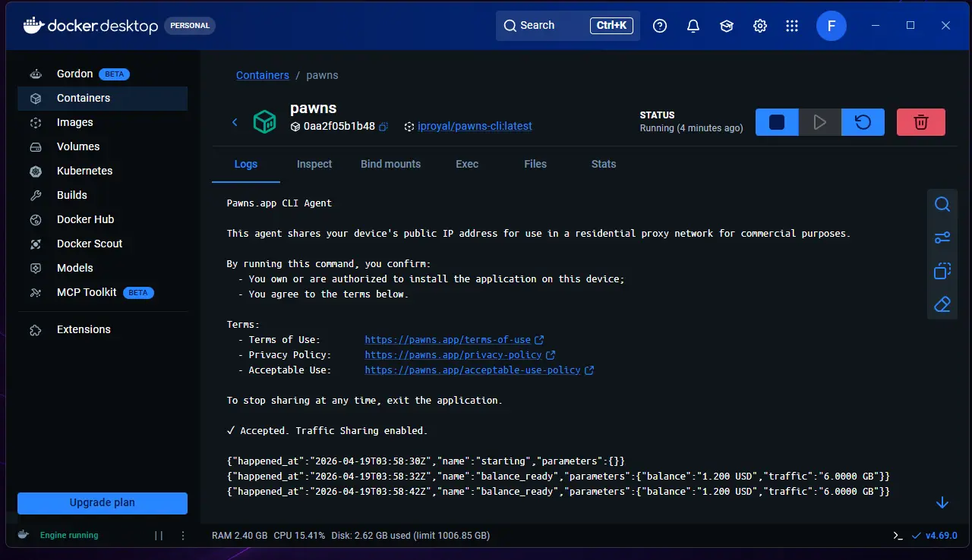Click the RAM 2.40 GB readout
This screenshot has width=972, height=560.
(x=239, y=535)
